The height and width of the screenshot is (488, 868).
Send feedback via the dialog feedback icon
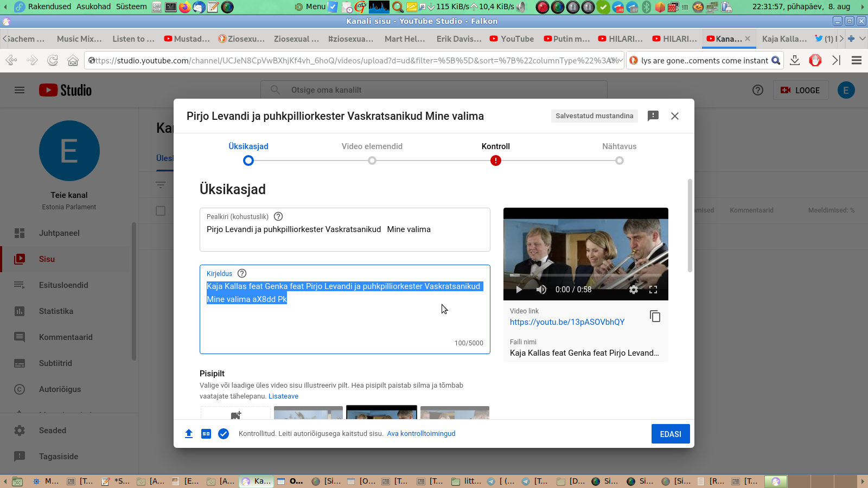coord(653,116)
